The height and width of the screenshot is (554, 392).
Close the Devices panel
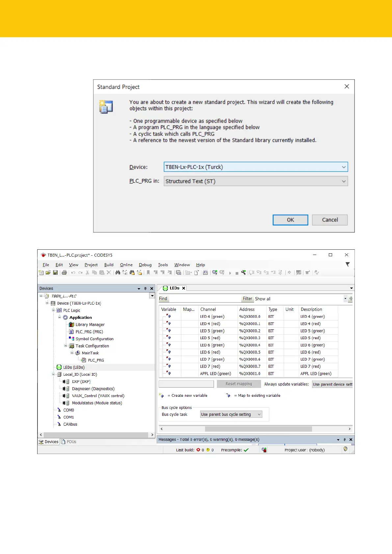click(152, 289)
